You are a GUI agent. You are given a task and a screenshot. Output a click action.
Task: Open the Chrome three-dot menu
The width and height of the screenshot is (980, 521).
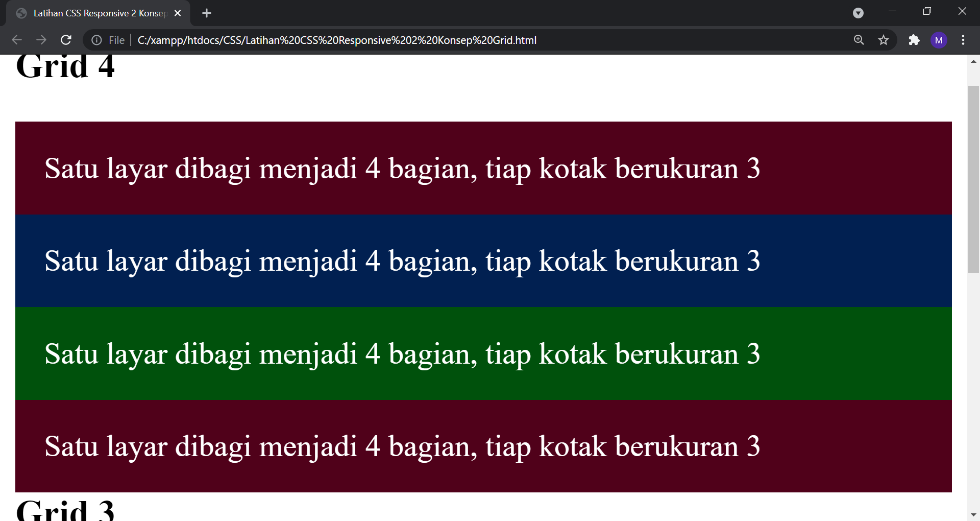click(x=964, y=40)
